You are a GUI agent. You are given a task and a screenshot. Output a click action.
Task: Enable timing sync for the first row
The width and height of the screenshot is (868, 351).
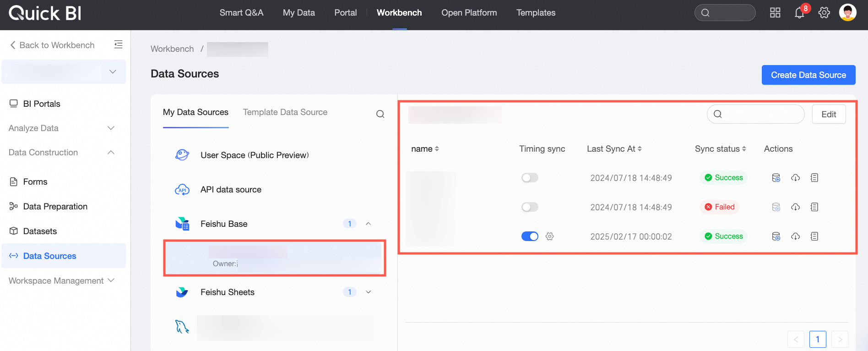point(530,178)
